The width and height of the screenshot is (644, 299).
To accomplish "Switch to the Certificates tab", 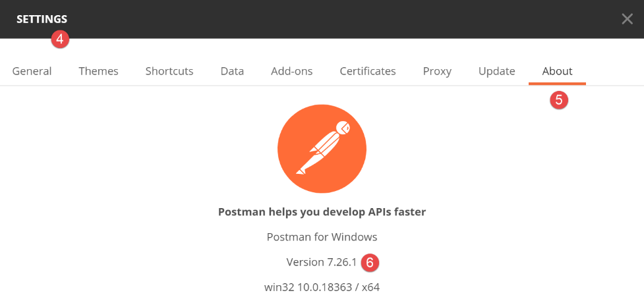I will pos(368,71).
